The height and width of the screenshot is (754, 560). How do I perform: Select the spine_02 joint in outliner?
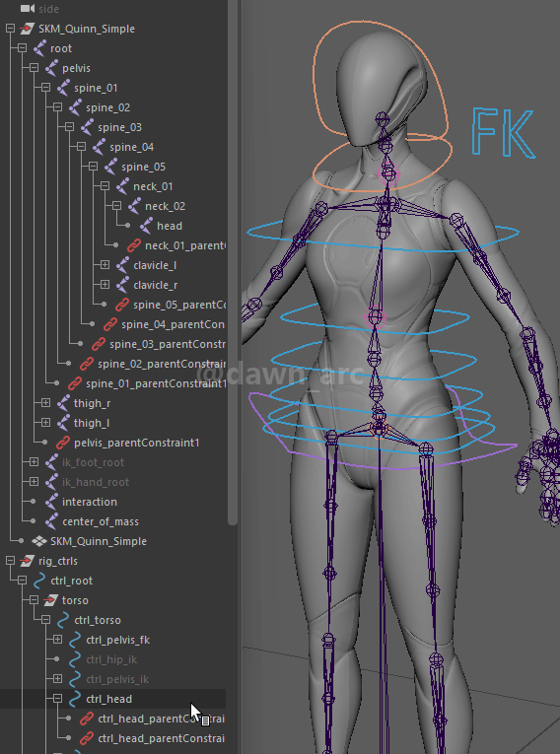coord(107,107)
